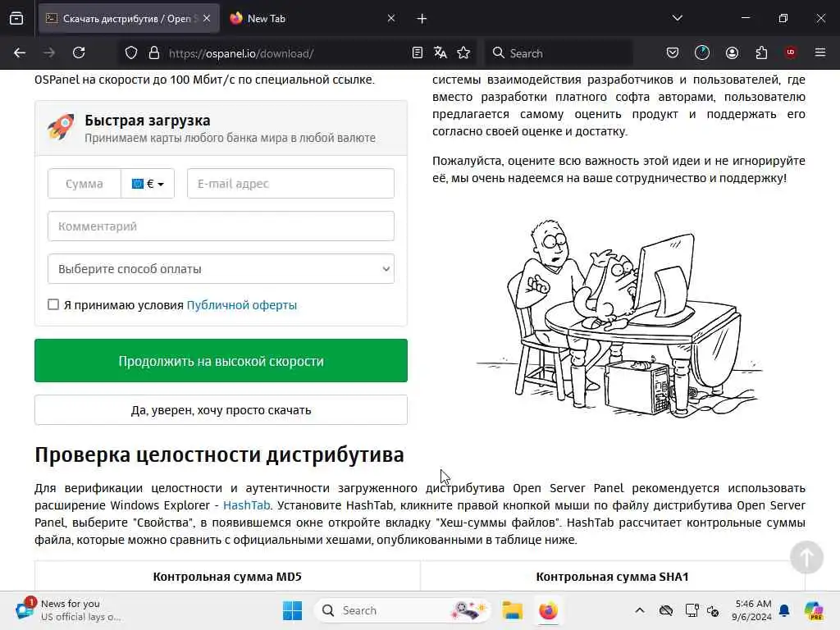Open the HashTab link

[x=246, y=505]
